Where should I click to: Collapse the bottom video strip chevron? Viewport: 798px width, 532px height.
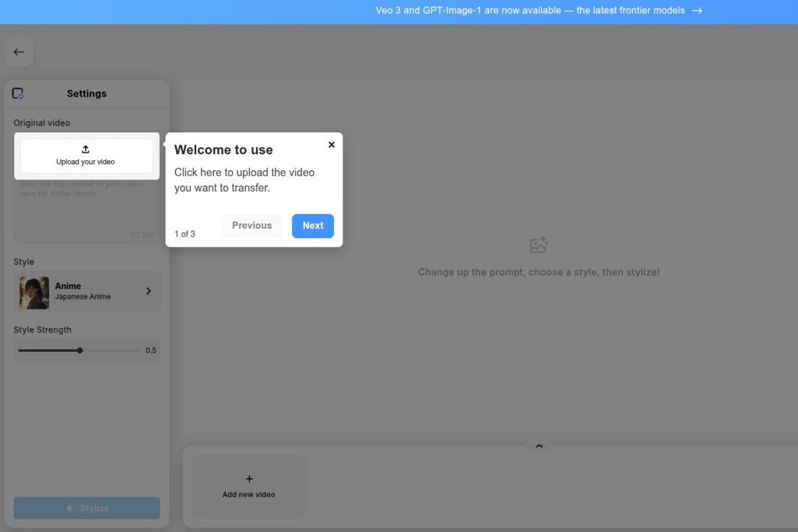click(x=539, y=446)
